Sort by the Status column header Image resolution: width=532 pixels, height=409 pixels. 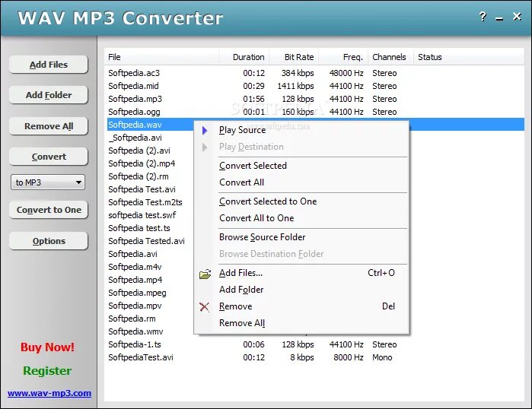tap(469, 57)
